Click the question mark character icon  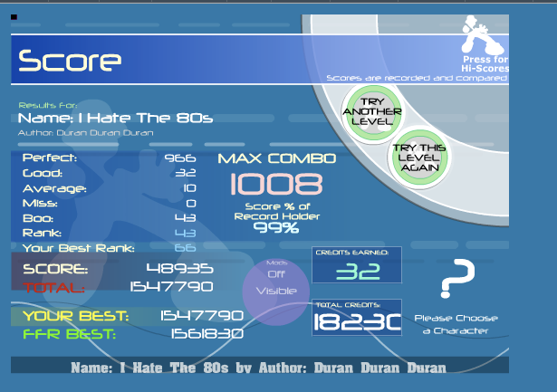[457, 279]
